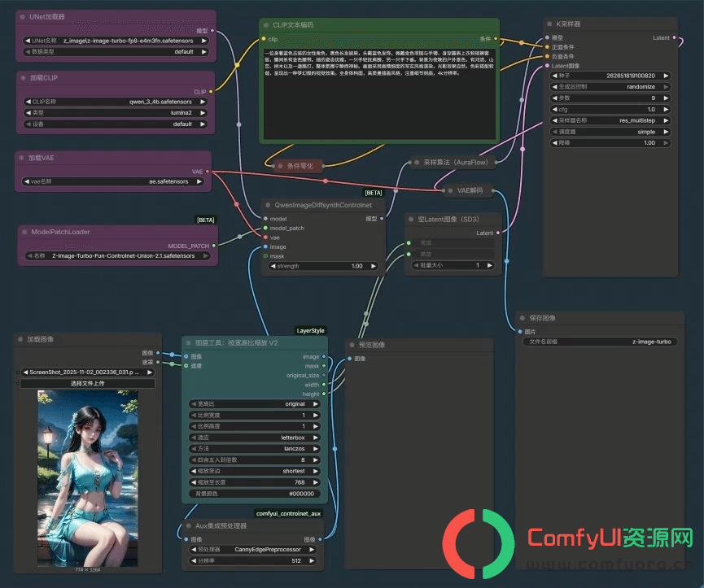This screenshot has height=588, width=704.
Task: Click the 背景颜色 #000000 color field
Action: point(254,494)
